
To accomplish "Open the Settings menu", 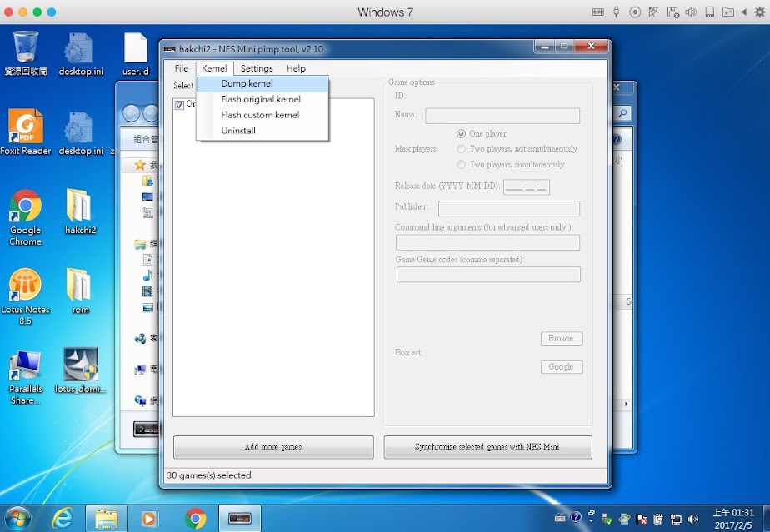I will pyautogui.click(x=257, y=68).
